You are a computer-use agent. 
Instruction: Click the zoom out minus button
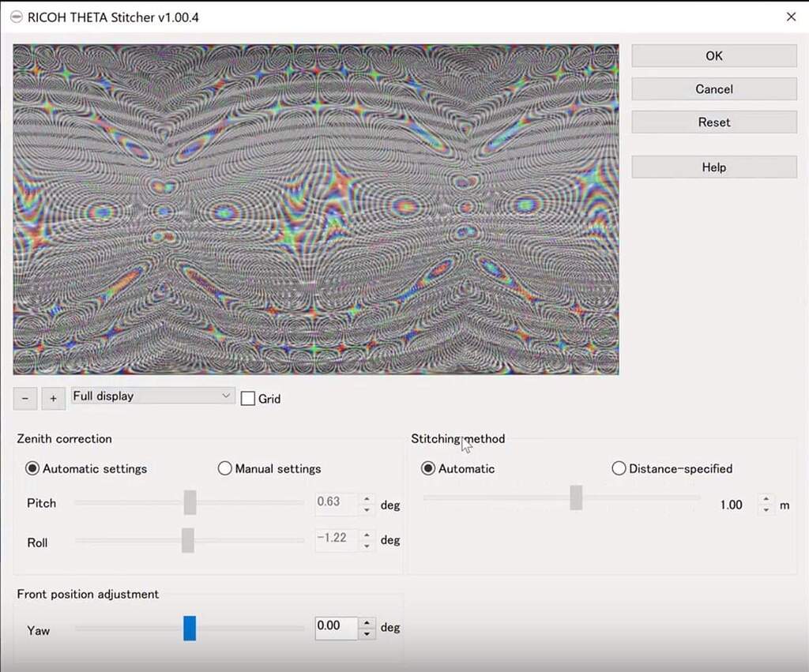[x=25, y=398]
